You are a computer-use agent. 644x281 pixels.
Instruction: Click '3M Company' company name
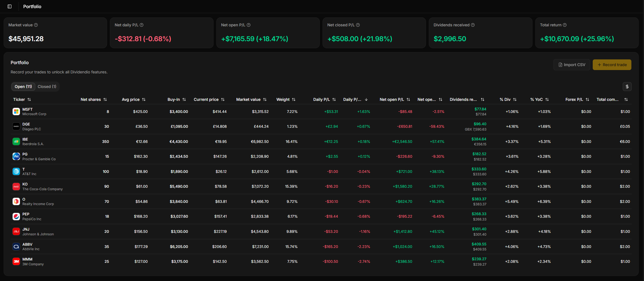coord(33,264)
